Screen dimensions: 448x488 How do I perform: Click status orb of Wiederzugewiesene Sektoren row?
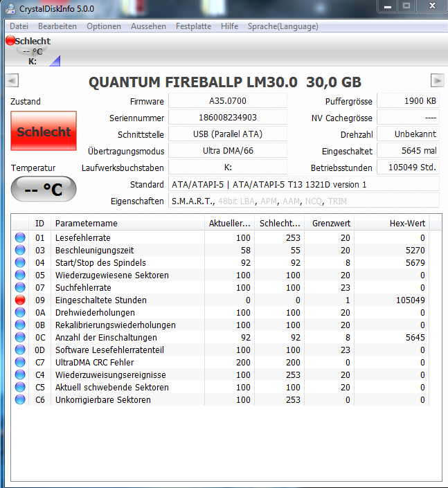[x=20, y=275]
